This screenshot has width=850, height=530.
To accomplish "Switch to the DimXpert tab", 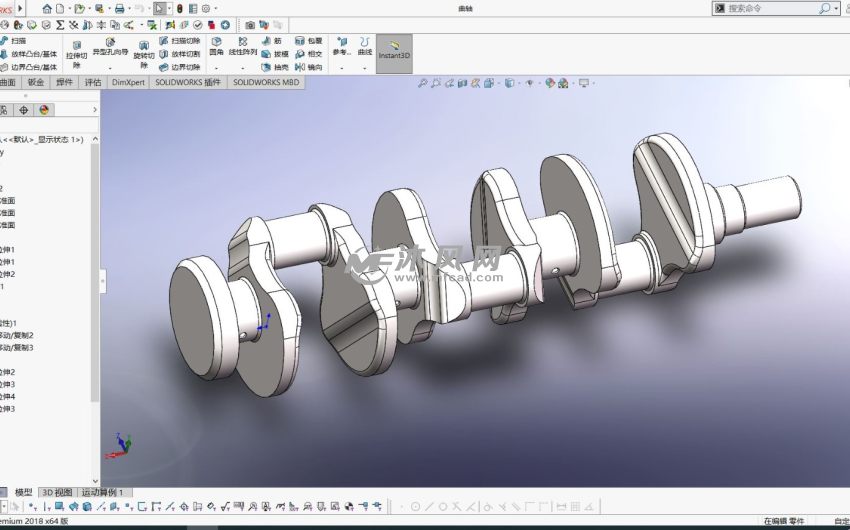I will (x=127, y=83).
